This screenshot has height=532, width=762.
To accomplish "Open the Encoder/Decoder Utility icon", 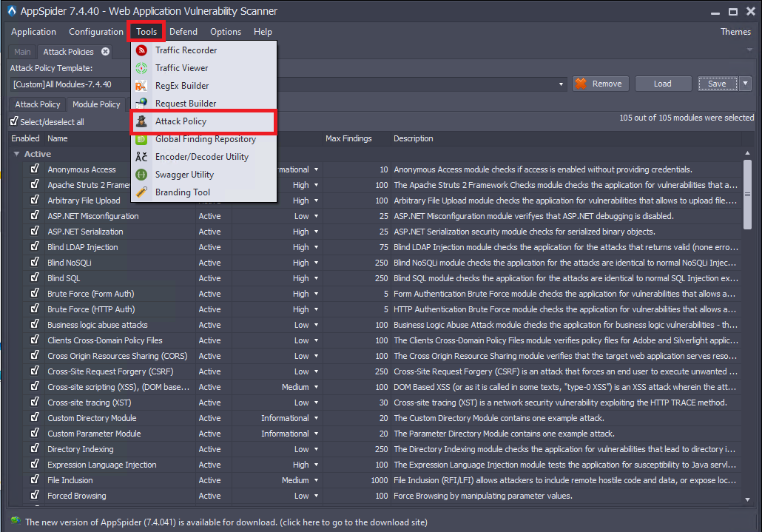I will coord(141,157).
